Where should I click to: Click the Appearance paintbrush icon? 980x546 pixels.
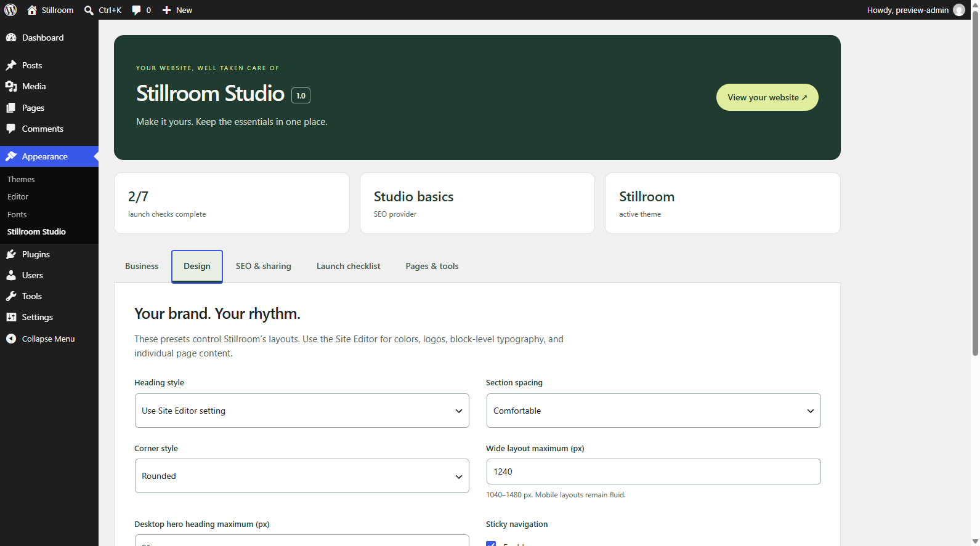click(11, 156)
